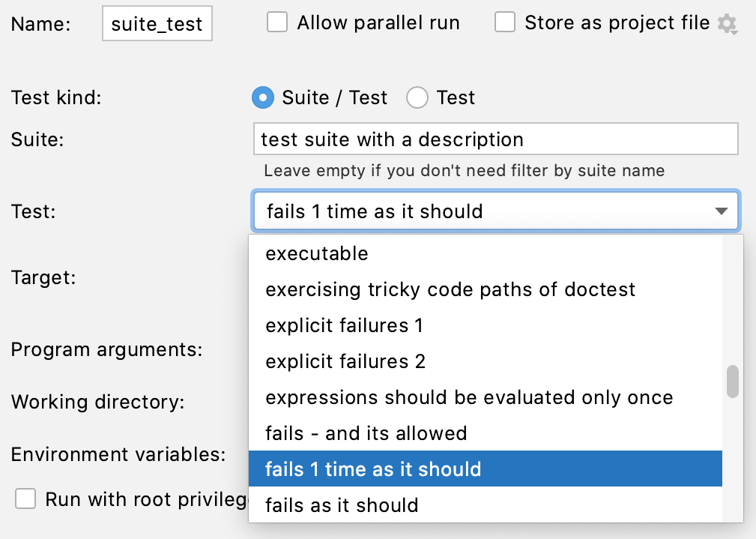This screenshot has height=539, width=756.
Task: Click the Name field containing suite_test
Action: [x=157, y=23]
